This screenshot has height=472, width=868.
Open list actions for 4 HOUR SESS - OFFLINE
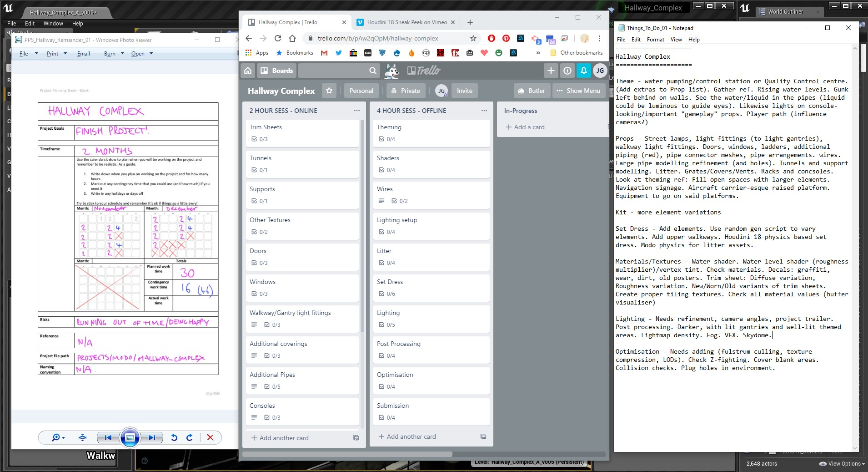[484, 111]
